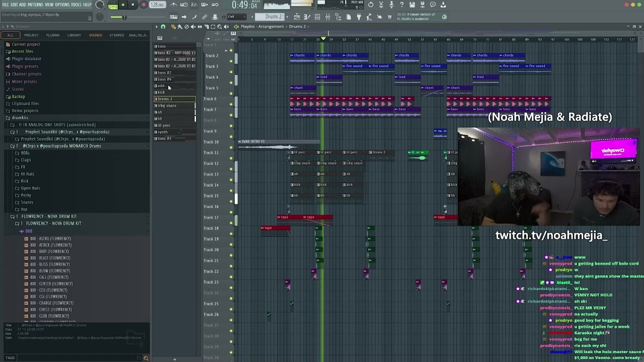Image resolution: width=644 pixels, height=362 pixels.
Task: Switch to the PLUGINS browser tab
Action: pyautogui.click(x=53, y=35)
